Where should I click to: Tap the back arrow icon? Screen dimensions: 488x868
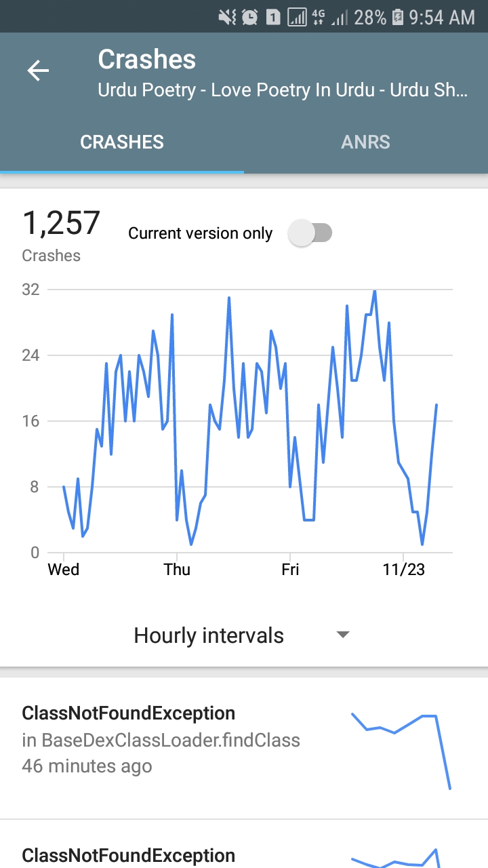point(38,71)
